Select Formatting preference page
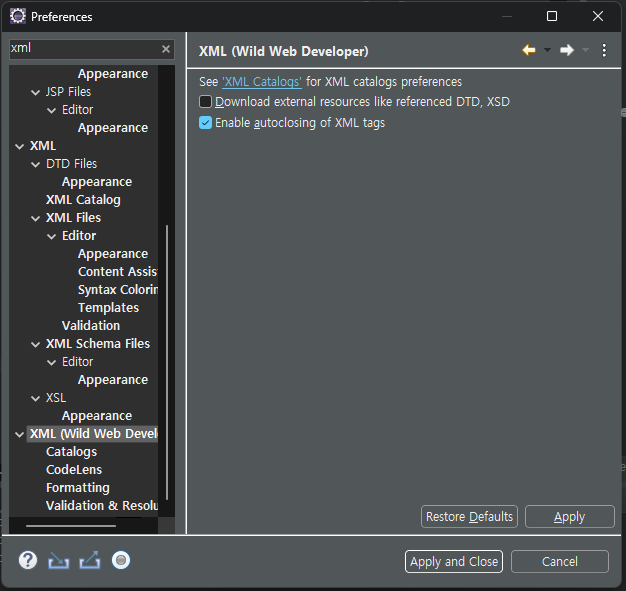The image size is (626, 591). 78,488
